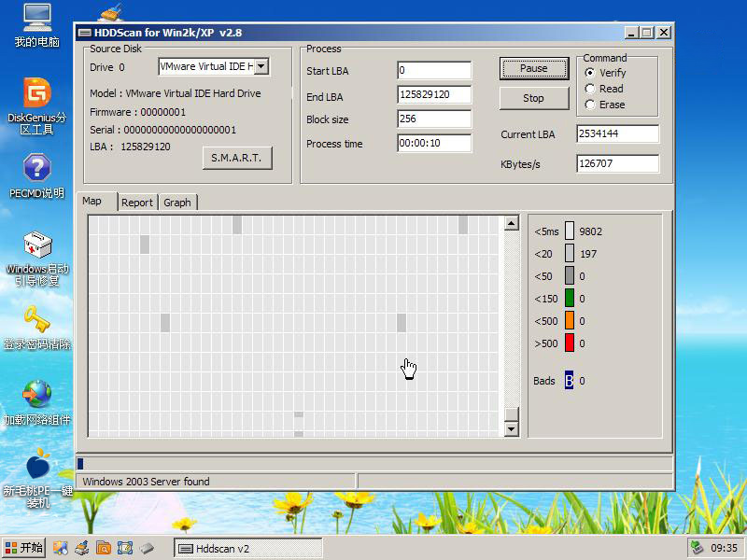
Task: Click the taskbar clock showing 09:35
Action: coord(725,548)
